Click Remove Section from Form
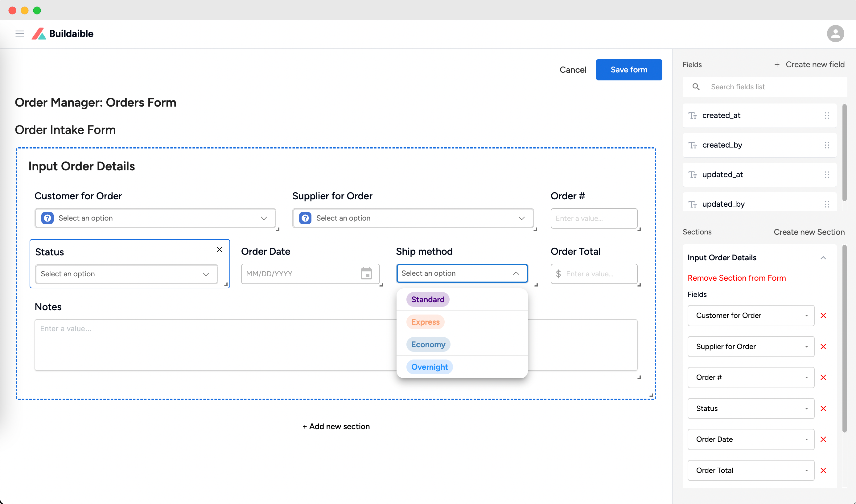Viewport: 856px width, 504px height. [736, 278]
